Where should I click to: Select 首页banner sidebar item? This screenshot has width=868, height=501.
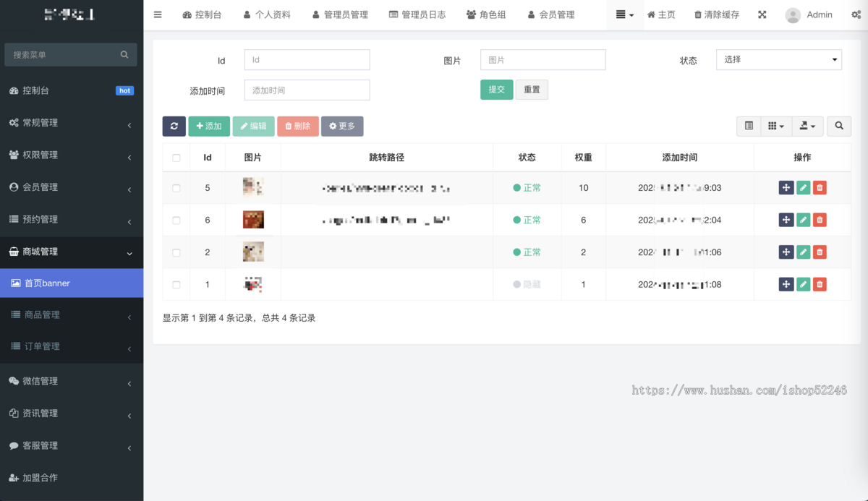[72, 283]
